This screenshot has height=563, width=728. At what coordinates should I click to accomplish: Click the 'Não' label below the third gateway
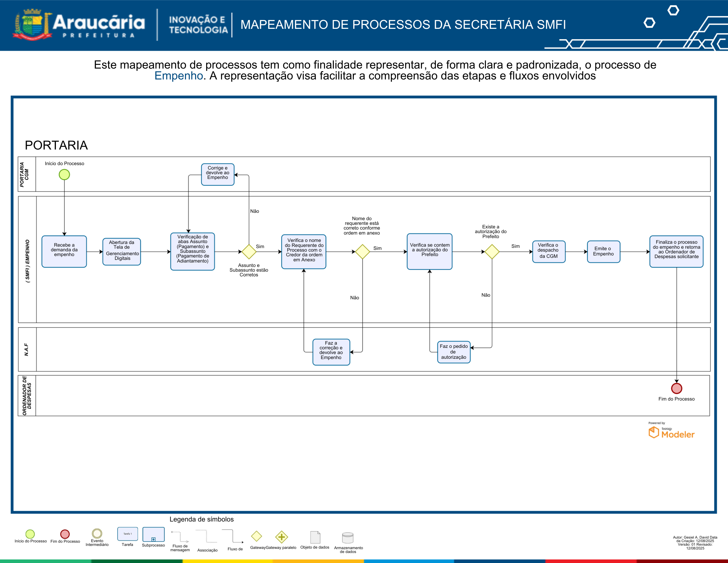pyautogui.click(x=486, y=295)
